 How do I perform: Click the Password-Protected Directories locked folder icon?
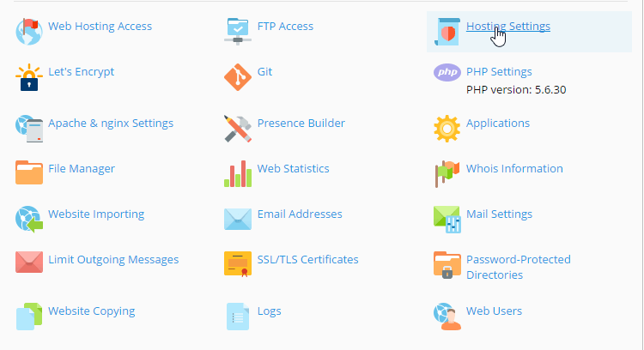(x=447, y=265)
